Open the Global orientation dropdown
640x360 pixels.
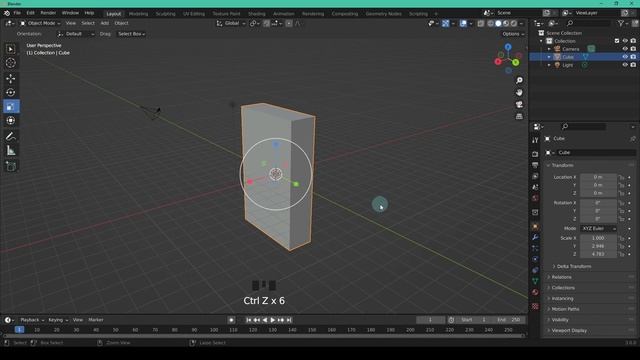[x=231, y=23]
